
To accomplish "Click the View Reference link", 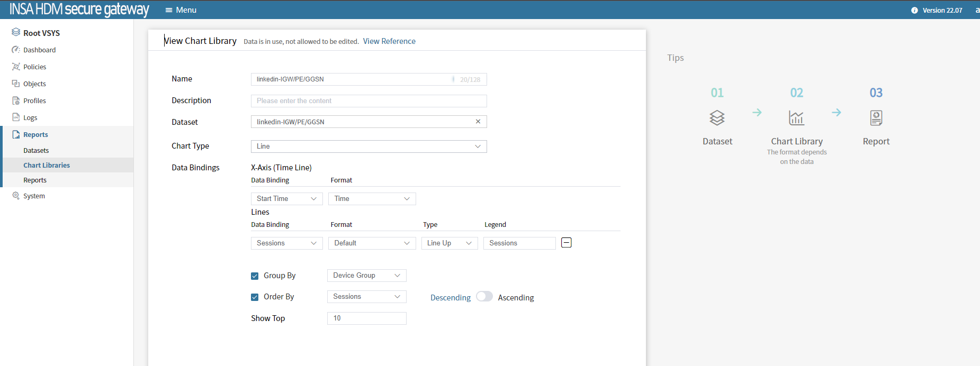I will click(389, 41).
